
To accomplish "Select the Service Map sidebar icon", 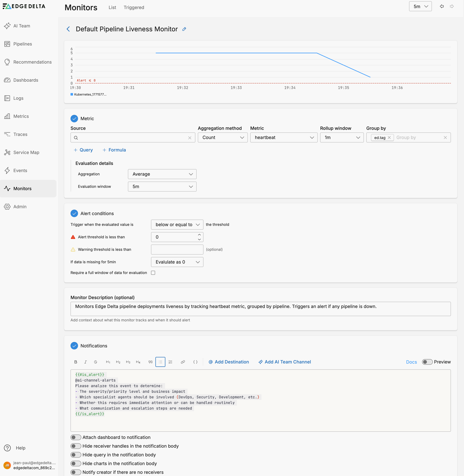I will pyautogui.click(x=26, y=152).
